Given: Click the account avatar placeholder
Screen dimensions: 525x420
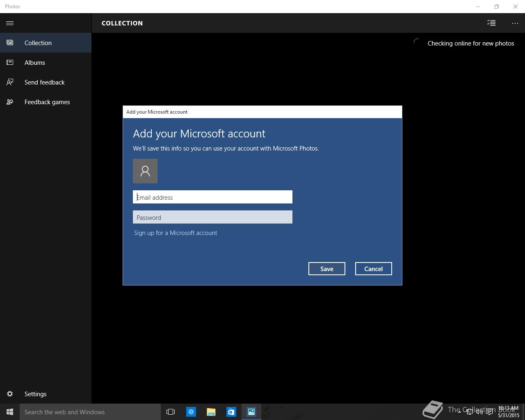Looking at the screenshot, I should coord(145,171).
